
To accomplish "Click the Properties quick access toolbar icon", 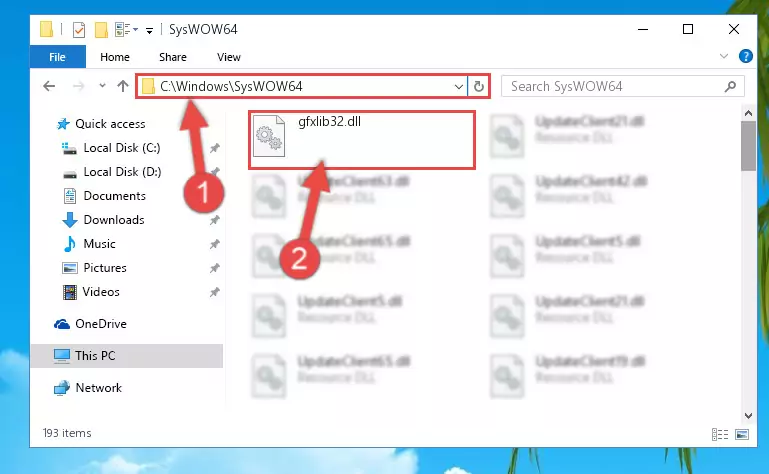I will pos(78,30).
